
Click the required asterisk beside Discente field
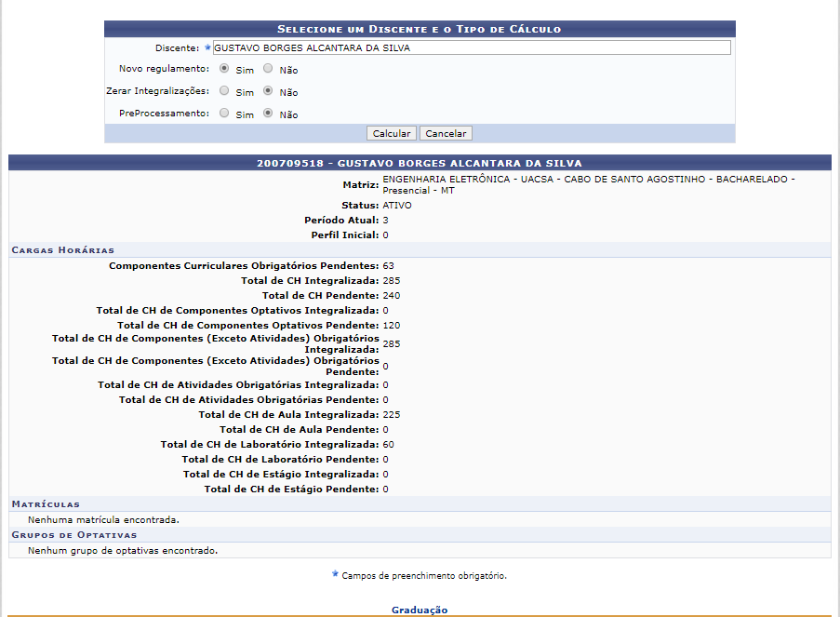[207, 47]
